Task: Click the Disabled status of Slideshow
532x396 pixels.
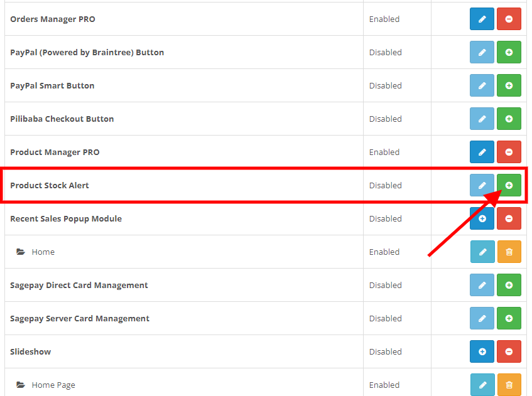Action: (x=386, y=351)
